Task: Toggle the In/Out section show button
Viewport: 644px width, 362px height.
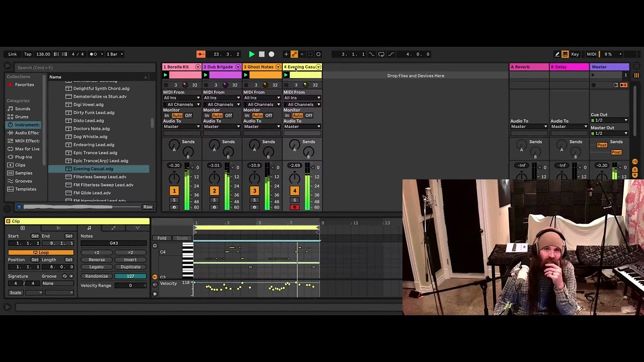Action: point(634,162)
